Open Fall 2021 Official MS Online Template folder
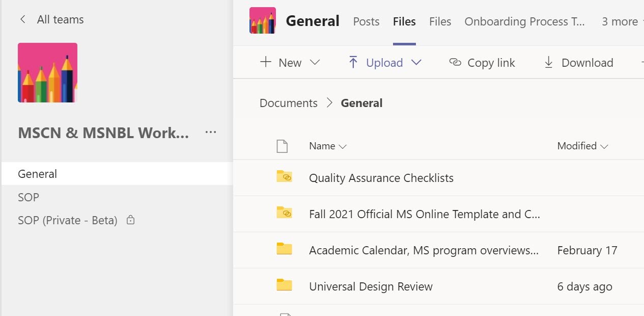 425,214
